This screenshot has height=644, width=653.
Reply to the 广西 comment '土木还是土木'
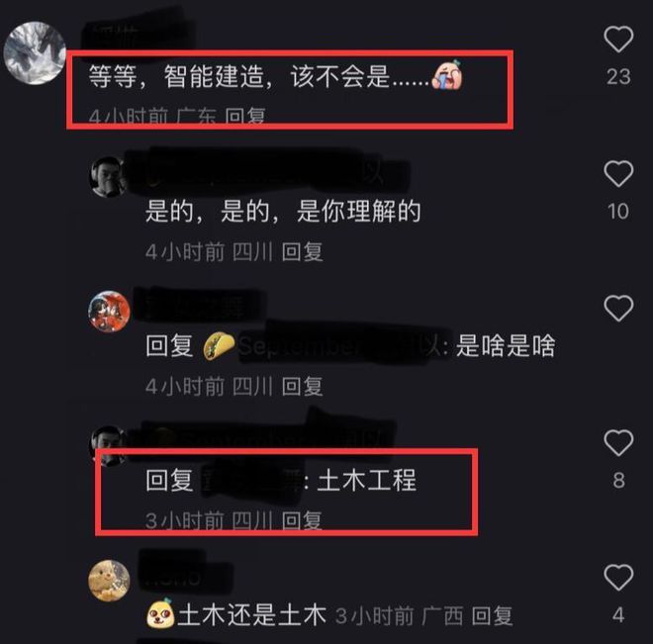pyautogui.click(x=492, y=615)
